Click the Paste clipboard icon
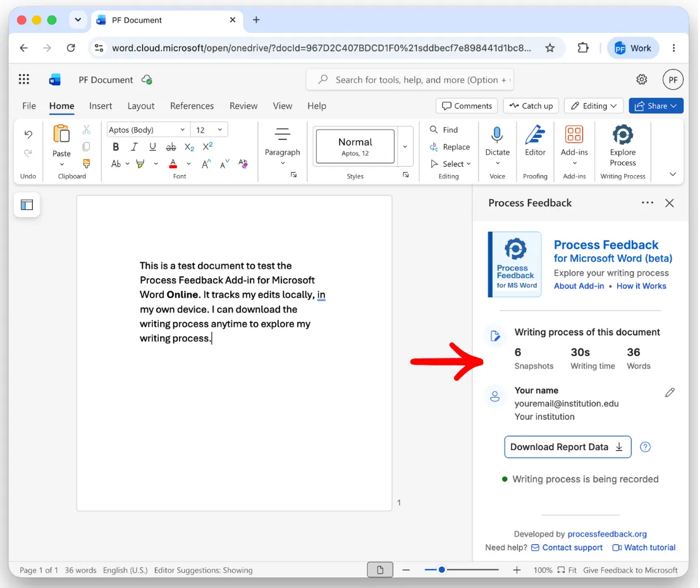 tap(61, 134)
